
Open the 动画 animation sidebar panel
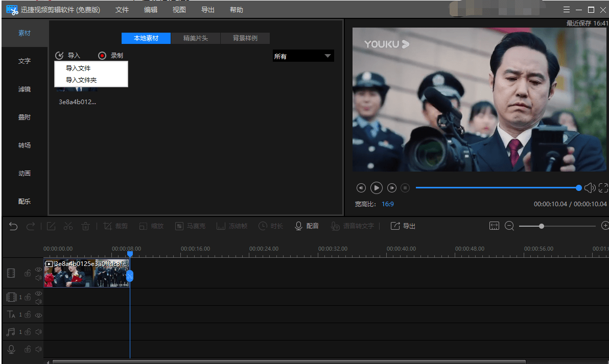[25, 173]
